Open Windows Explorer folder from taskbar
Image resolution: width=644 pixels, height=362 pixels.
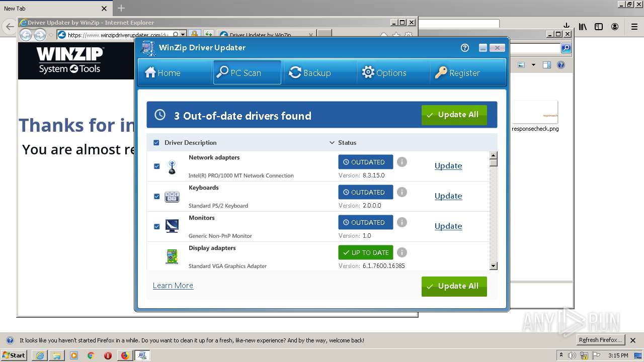coord(57,355)
